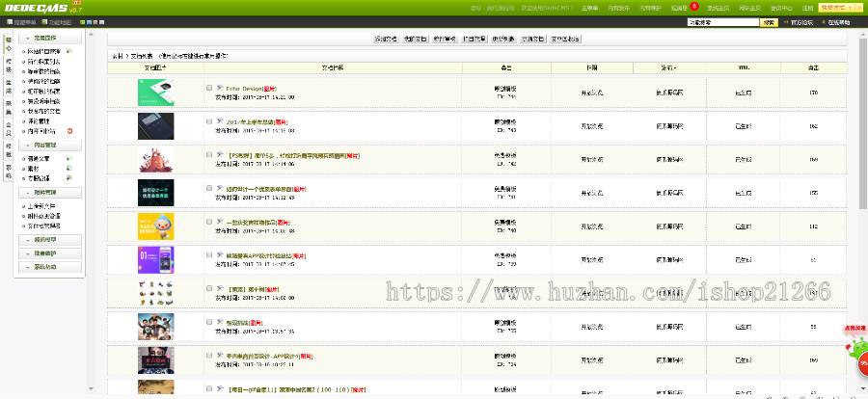This screenshot has width=868, height=399.
Task: Click the function map icon in the dark bar
Action: coord(43,22)
